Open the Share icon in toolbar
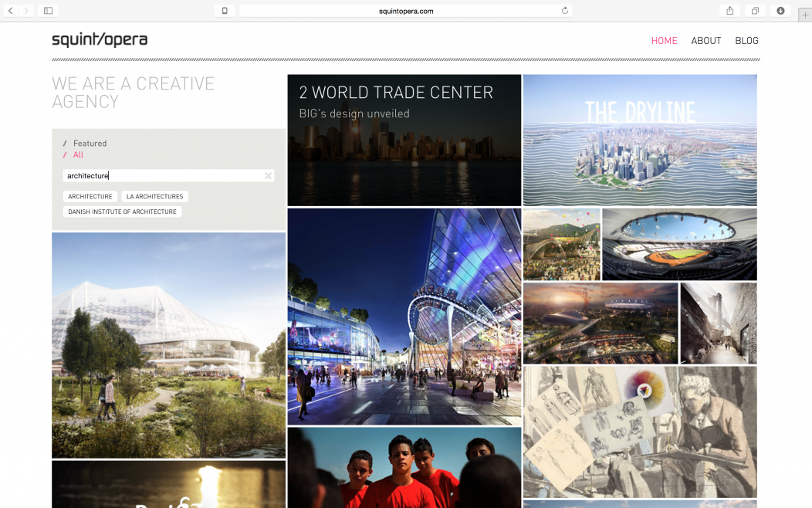This screenshot has width=812, height=508. [x=729, y=10]
